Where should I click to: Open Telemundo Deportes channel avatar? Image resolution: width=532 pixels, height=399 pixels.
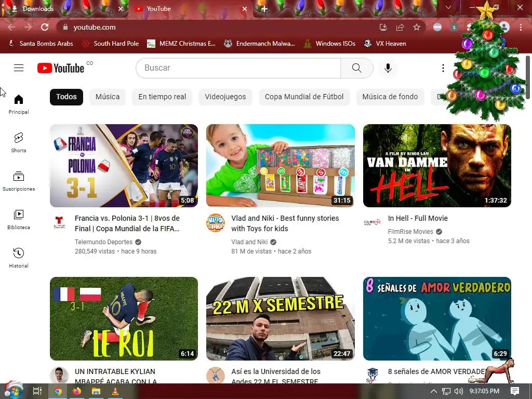(59, 223)
